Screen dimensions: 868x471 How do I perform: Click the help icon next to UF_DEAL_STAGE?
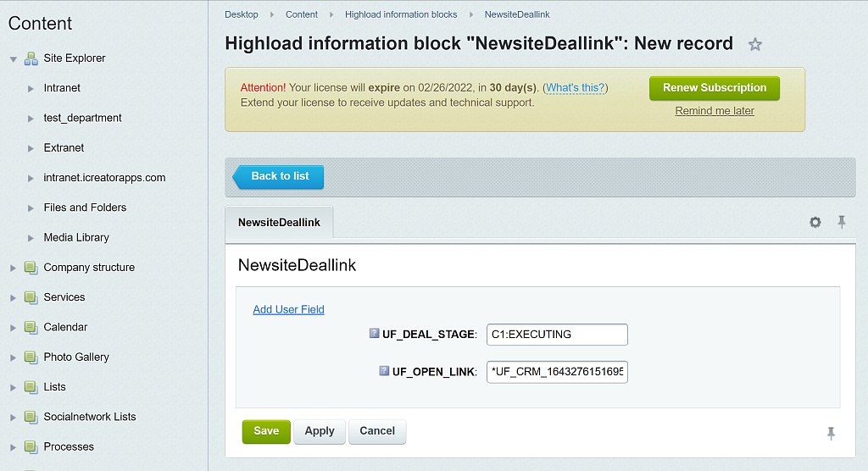pos(374,334)
